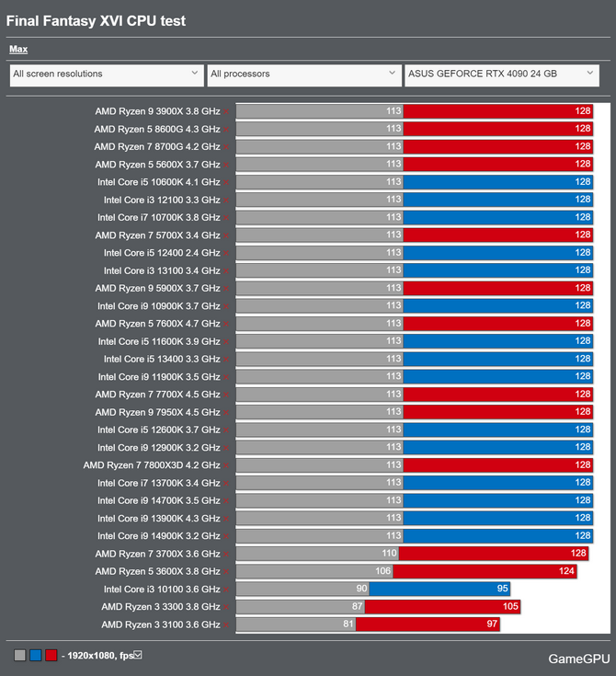The width and height of the screenshot is (616, 676).
Task: Remove Intel Core i3 13100 from chart
Action: click(x=226, y=270)
